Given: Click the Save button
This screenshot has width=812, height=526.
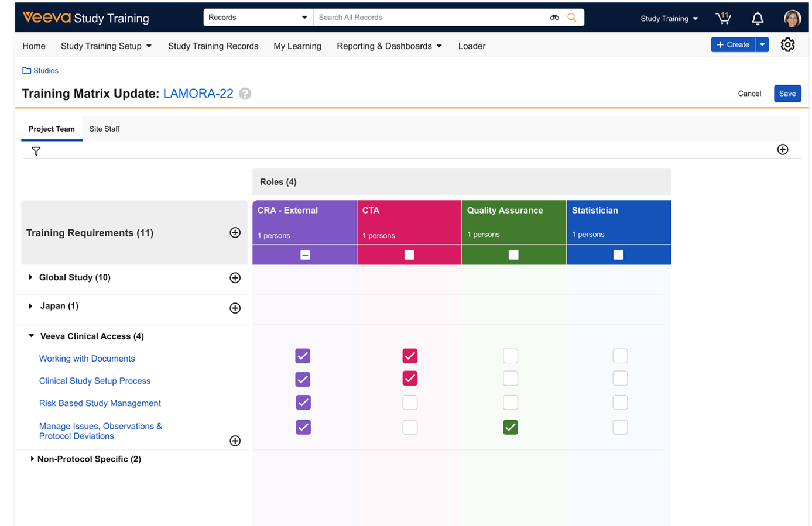Looking at the screenshot, I should [787, 94].
